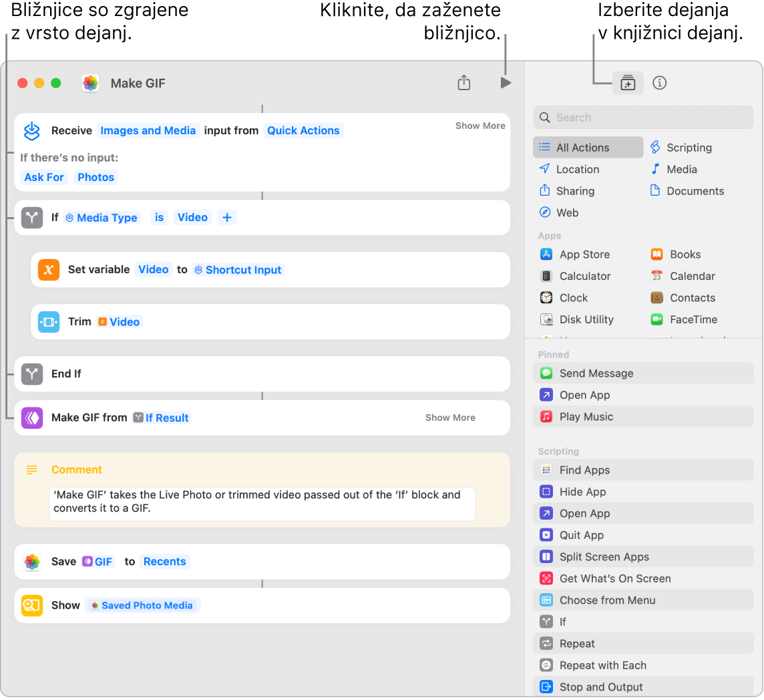Screen dimensions: 764x700
Task: Open the action library panel icon
Action: [x=627, y=83]
